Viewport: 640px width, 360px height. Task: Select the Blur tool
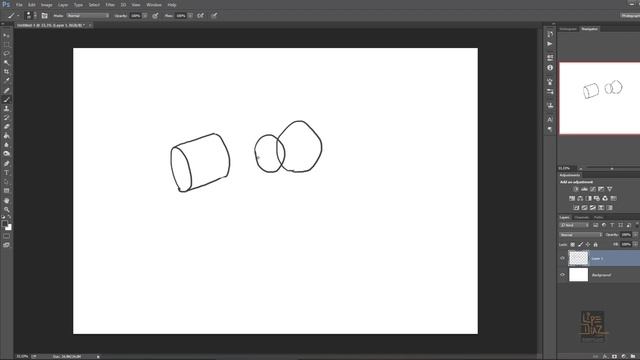[x=7, y=144]
